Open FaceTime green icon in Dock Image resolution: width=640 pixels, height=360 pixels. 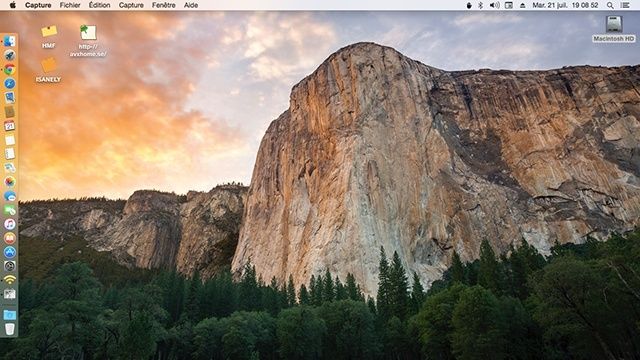[x=9, y=210]
